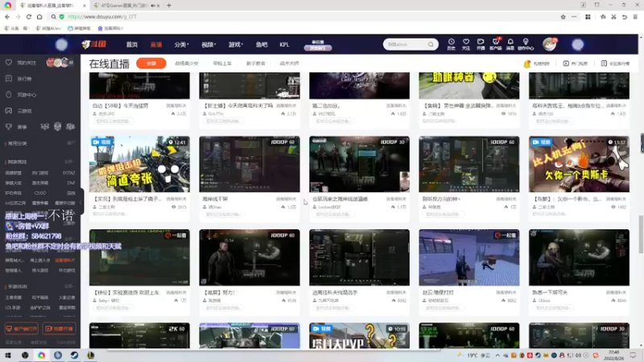Open the 开播 start-streaming icon
The width and height of the screenshot is (644, 362).
[x=481, y=44]
